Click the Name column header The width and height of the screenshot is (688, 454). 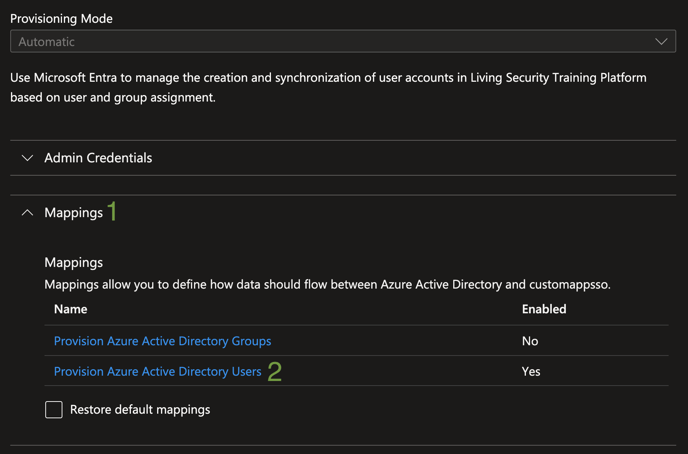point(70,309)
